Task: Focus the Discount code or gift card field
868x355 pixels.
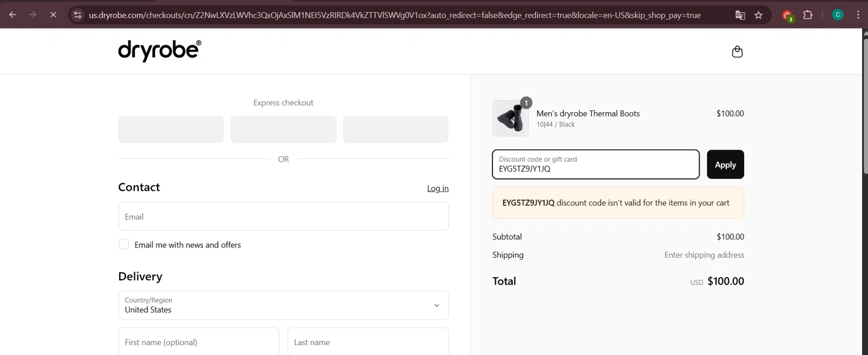Action: (596, 165)
